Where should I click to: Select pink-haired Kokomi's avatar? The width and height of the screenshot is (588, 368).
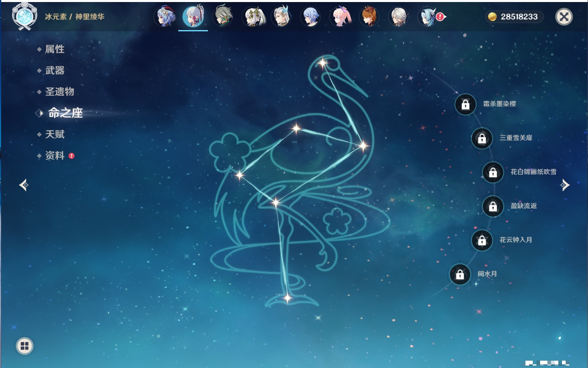coord(340,17)
